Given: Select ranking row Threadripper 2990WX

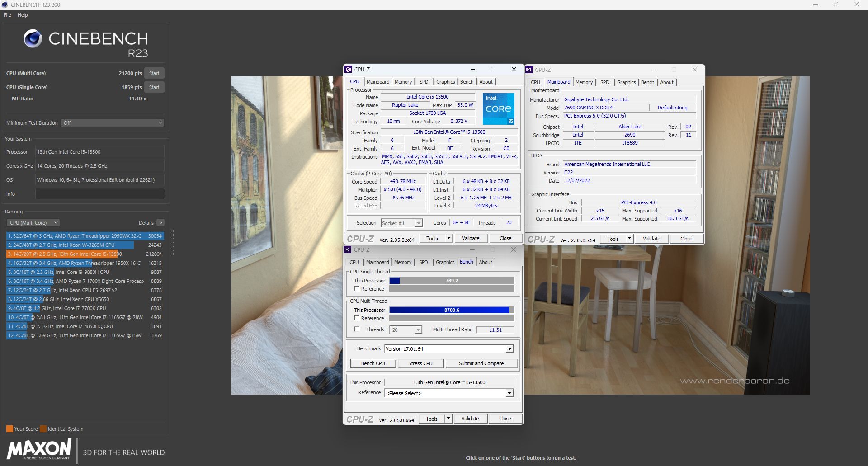Looking at the screenshot, I should (x=85, y=236).
